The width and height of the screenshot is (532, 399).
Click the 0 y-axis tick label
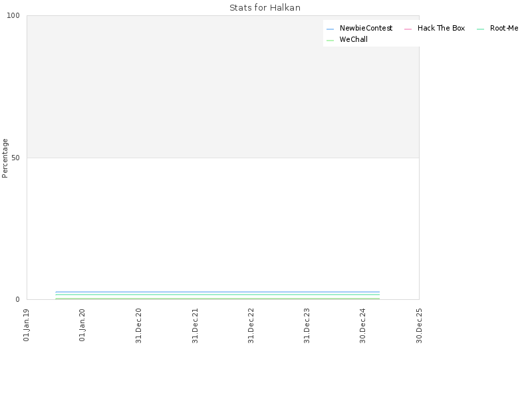click(x=18, y=299)
